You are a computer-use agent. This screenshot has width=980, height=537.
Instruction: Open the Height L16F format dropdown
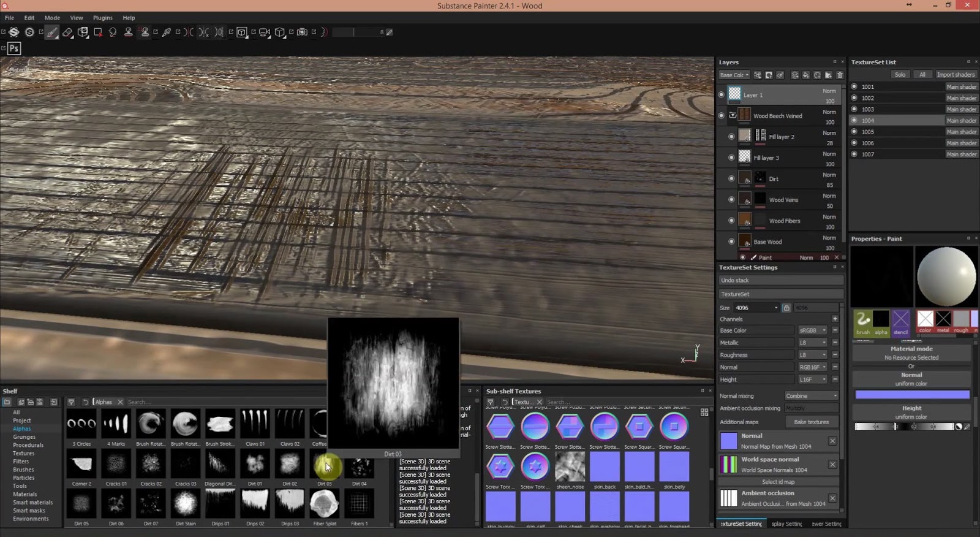[813, 379]
